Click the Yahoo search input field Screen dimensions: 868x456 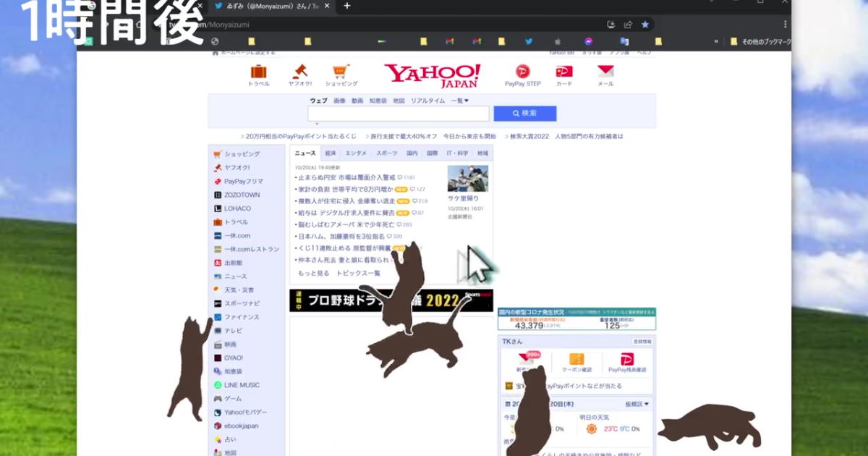coord(399,114)
